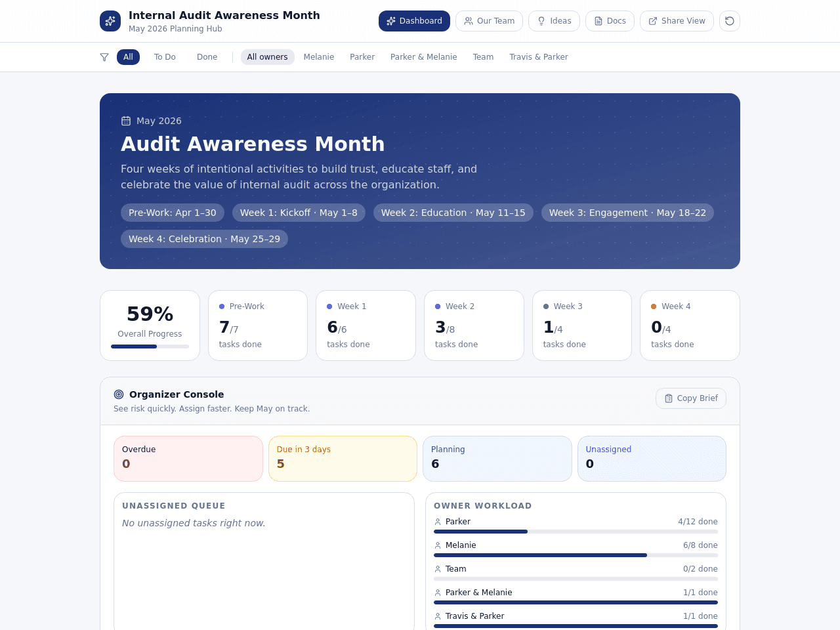Click the Organizer Console target icon
Screen dimensions: 840x630
coord(119,394)
